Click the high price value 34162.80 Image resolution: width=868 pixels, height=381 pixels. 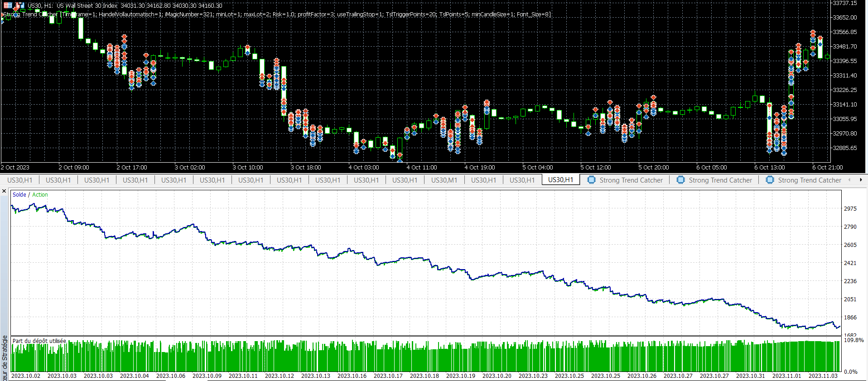159,6
